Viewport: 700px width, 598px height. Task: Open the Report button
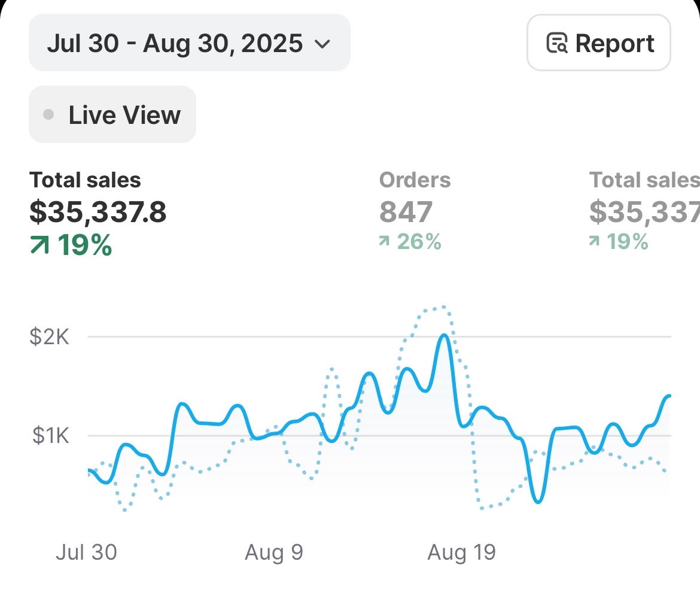[598, 43]
